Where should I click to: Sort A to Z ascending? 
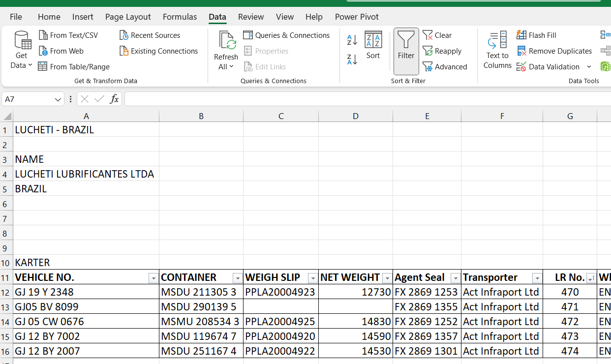coord(352,40)
